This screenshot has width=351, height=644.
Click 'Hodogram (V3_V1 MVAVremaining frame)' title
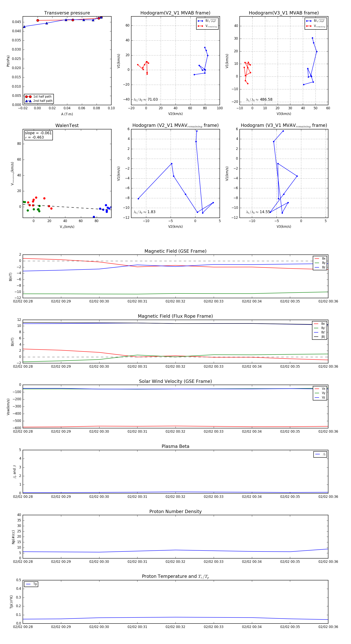click(284, 125)
